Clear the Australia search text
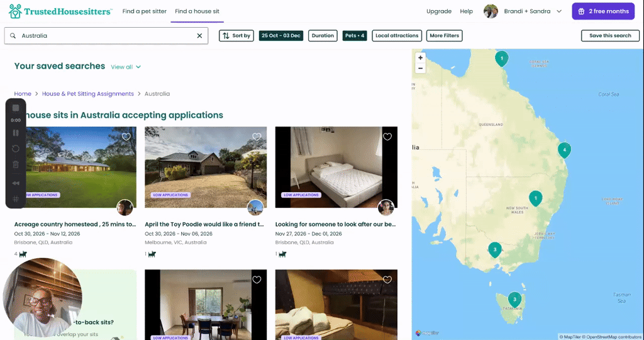 (x=199, y=36)
